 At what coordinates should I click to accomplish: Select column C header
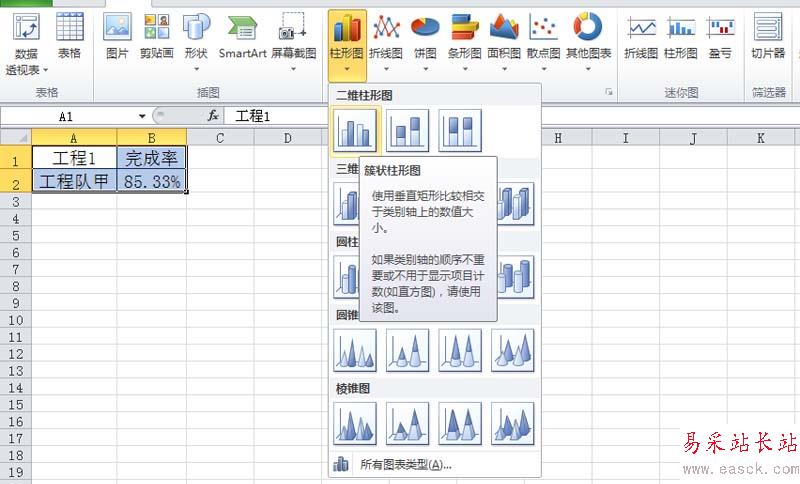tap(220, 138)
